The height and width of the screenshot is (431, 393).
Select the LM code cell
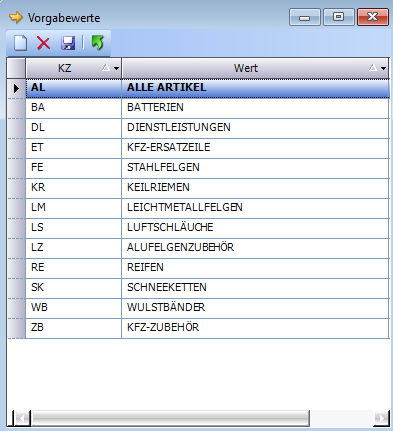tap(73, 208)
